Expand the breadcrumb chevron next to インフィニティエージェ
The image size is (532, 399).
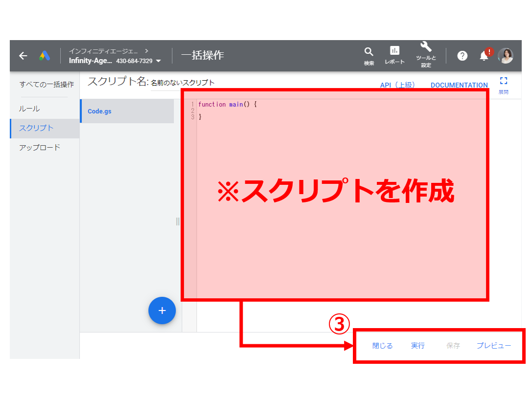pyautogui.click(x=145, y=50)
